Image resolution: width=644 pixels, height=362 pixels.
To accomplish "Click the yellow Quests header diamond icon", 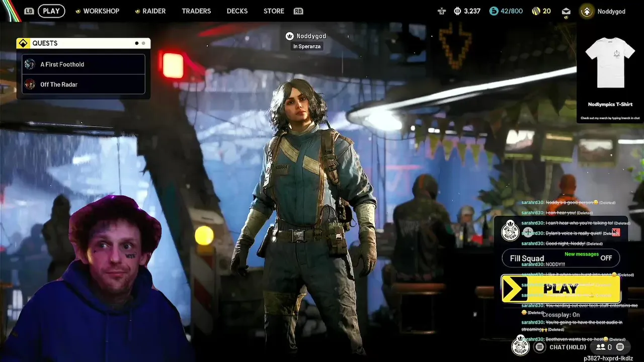I will [23, 43].
